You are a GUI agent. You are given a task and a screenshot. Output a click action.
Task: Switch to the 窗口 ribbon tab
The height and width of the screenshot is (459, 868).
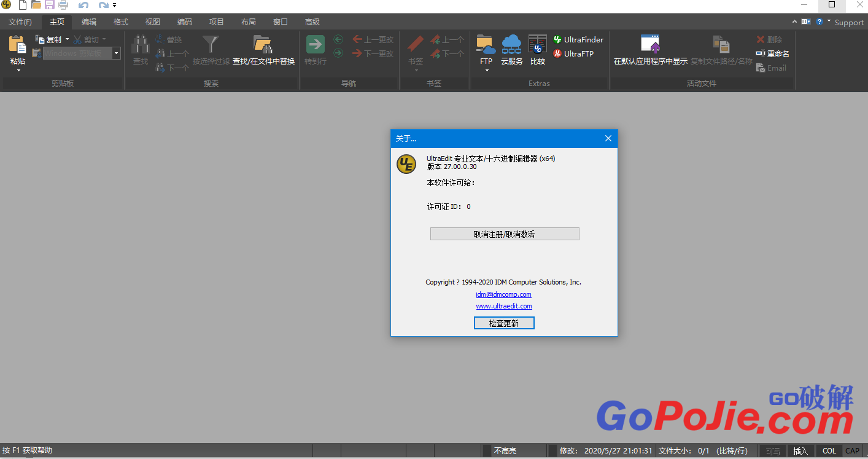pos(281,22)
